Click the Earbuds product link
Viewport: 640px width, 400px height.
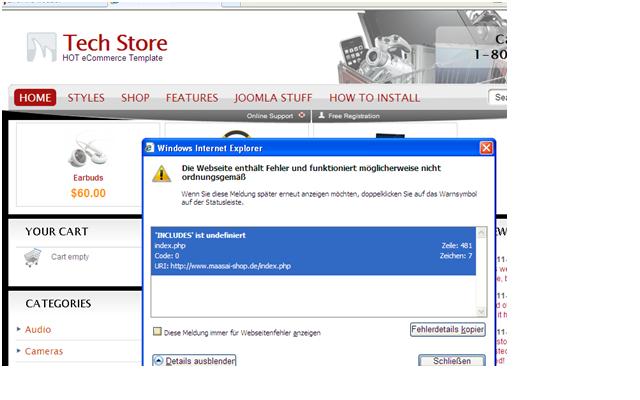pyautogui.click(x=88, y=178)
